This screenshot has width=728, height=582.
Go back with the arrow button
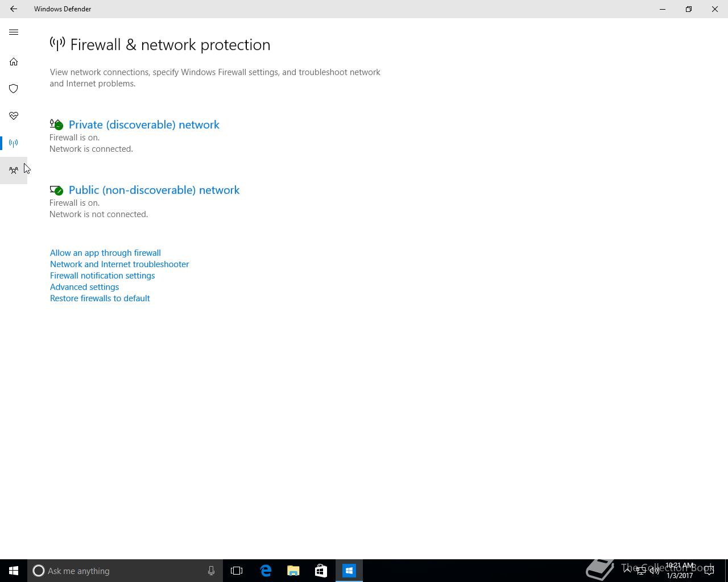tap(13, 9)
